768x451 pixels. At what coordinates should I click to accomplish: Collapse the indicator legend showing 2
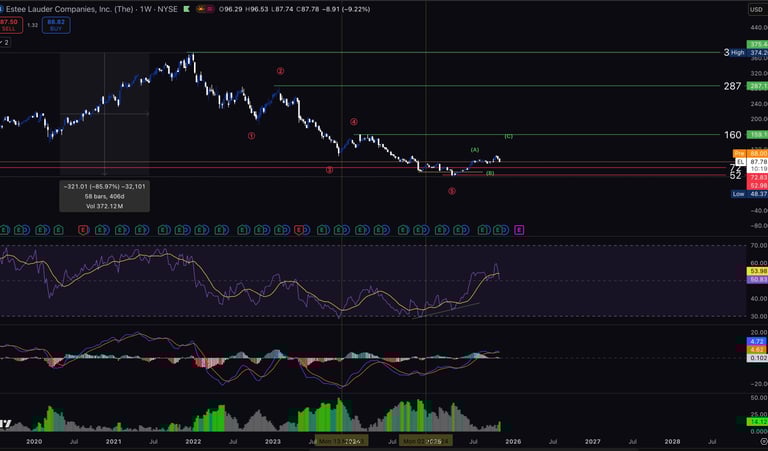coord(4,43)
